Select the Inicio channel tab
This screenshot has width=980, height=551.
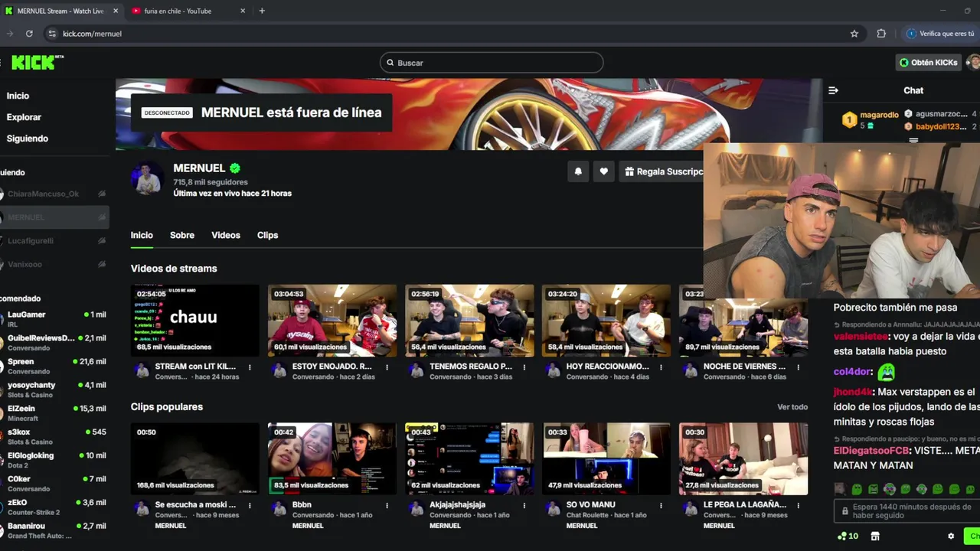[x=142, y=235]
